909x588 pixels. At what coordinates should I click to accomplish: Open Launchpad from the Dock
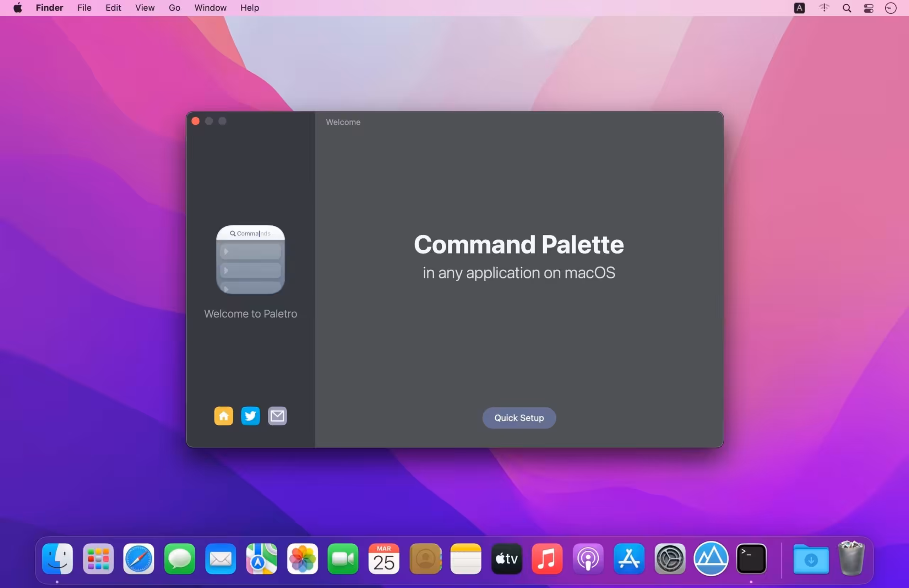point(98,559)
